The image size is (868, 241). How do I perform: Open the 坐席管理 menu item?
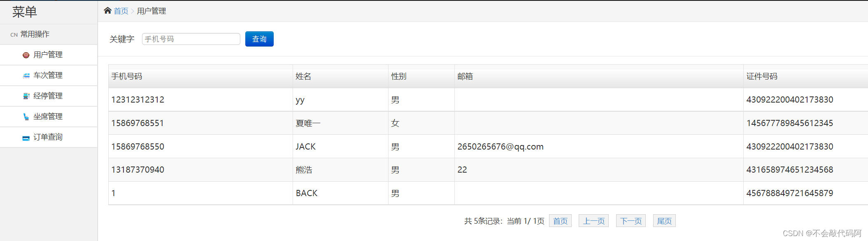coord(49,117)
